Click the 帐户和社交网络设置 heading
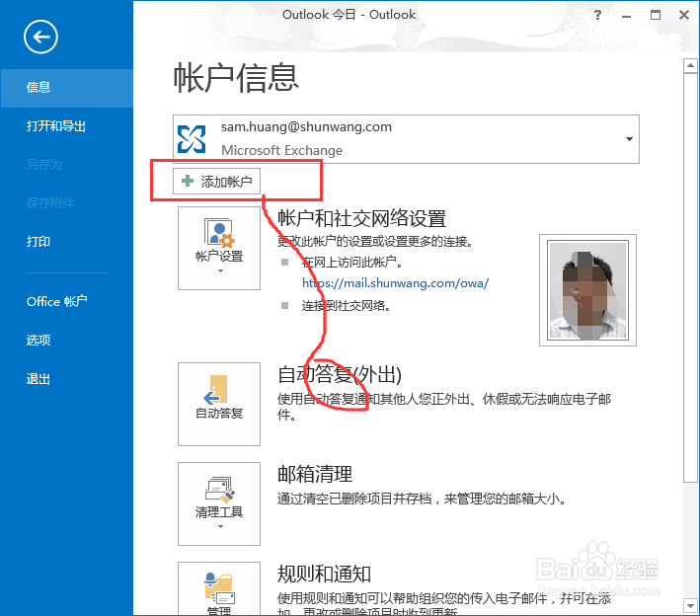Viewport: 700px width, 616px height. (x=362, y=219)
